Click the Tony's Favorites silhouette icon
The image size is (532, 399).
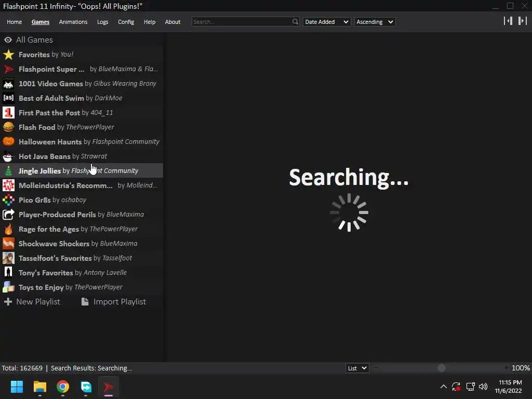[8, 273]
